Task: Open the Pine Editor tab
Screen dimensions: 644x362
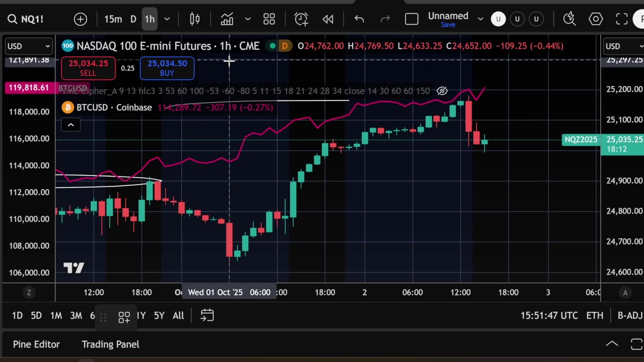Action: point(36,344)
